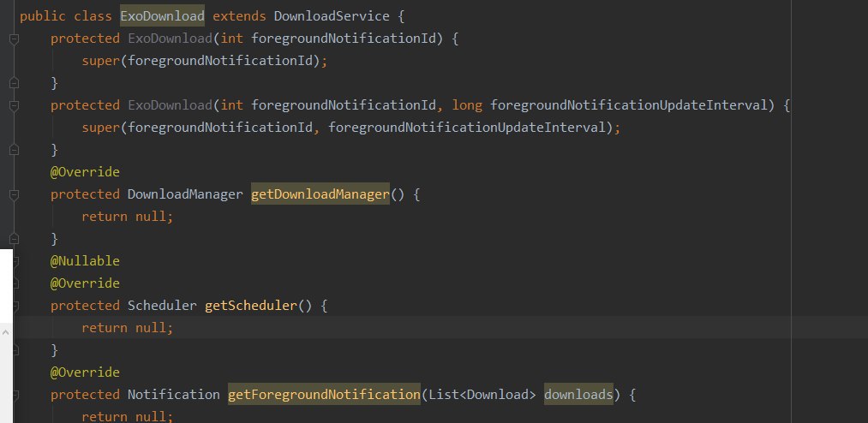
Task: Click the DownloadManager return type
Action: [x=185, y=194]
